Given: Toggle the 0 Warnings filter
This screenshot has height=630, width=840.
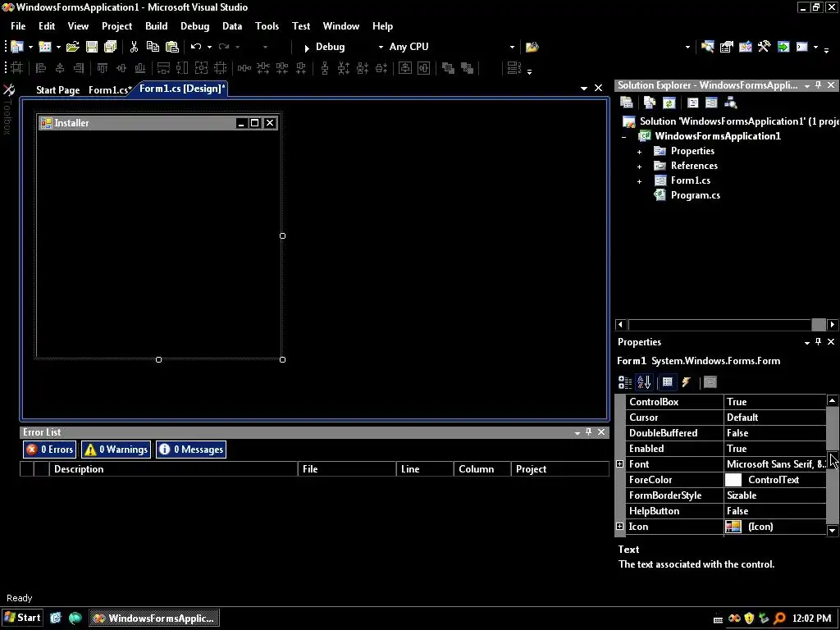Looking at the screenshot, I should 116,450.
